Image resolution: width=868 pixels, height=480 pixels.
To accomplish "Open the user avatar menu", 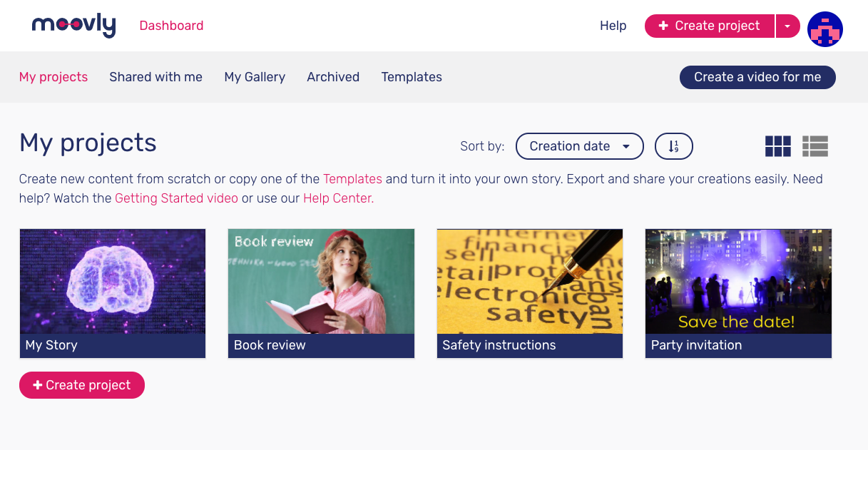I will [x=824, y=29].
